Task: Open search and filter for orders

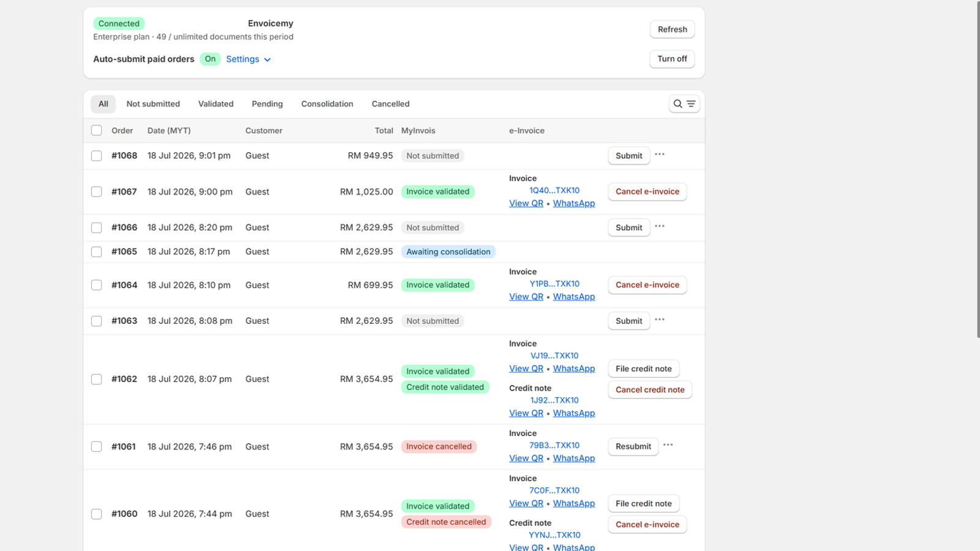Action: (x=684, y=104)
